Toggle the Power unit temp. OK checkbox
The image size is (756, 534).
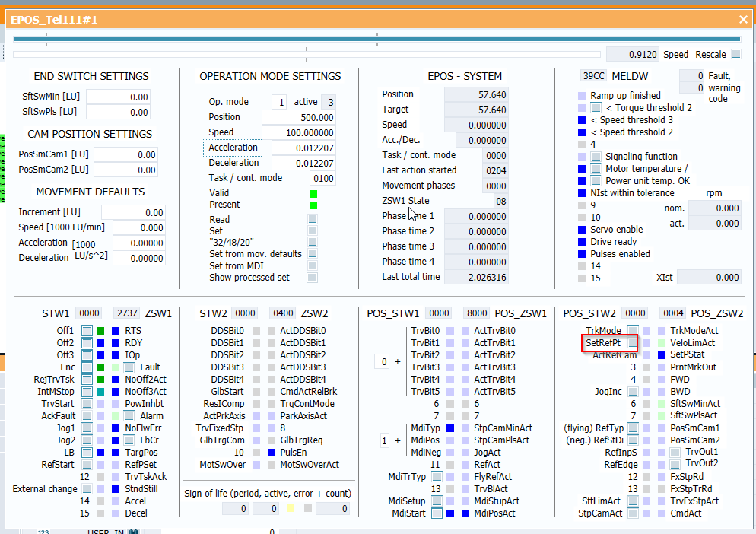[x=596, y=181]
